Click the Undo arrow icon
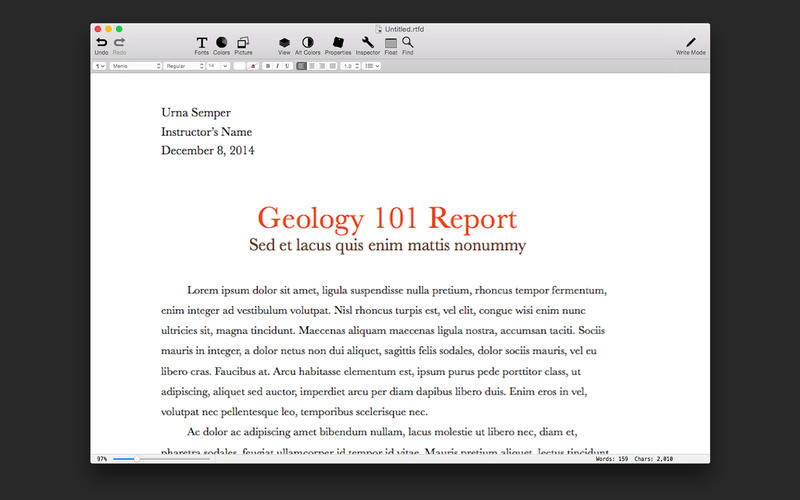This screenshot has height=500, width=800. tap(101, 42)
